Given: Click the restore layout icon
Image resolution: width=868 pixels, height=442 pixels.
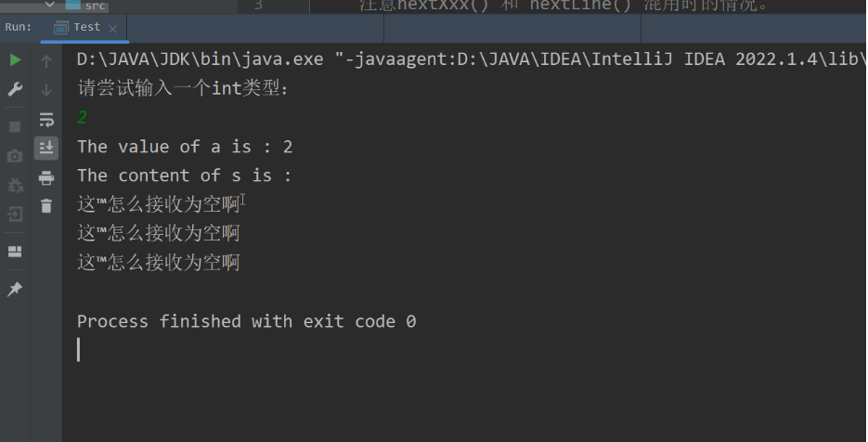Looking at the screenshot, I should coord(15,252).
